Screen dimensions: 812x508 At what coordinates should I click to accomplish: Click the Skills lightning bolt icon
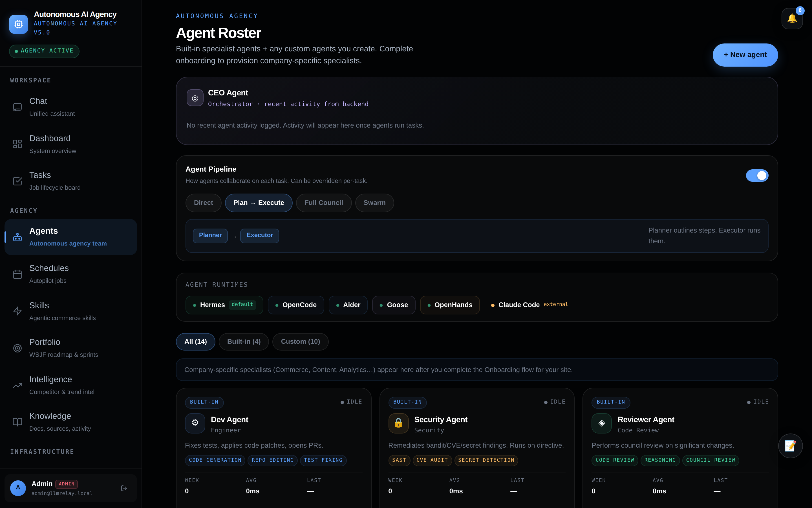click(17, 311)
